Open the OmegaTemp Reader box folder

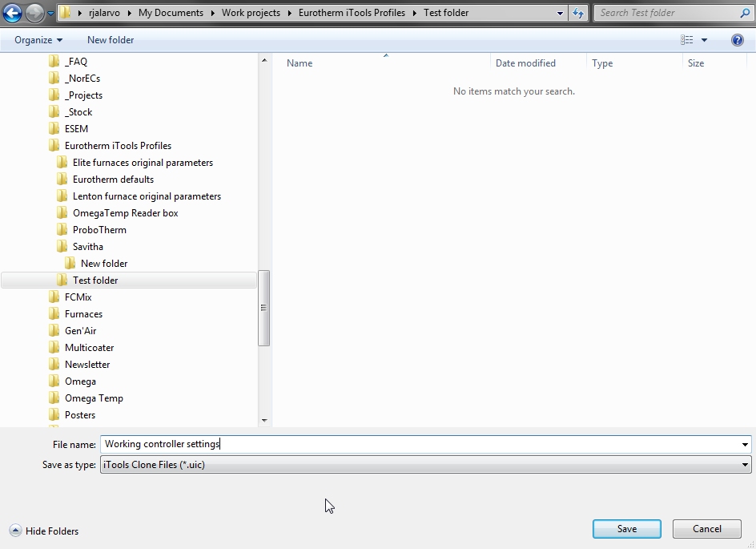coord(126,213)
